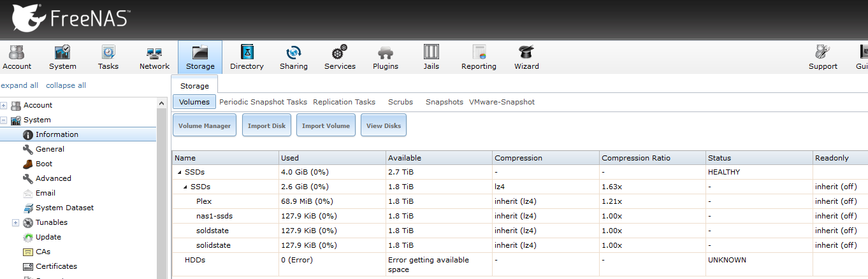Click the collapse all link
The height and width of the screenshot is (279, 868).
click(x=66, y=85)
